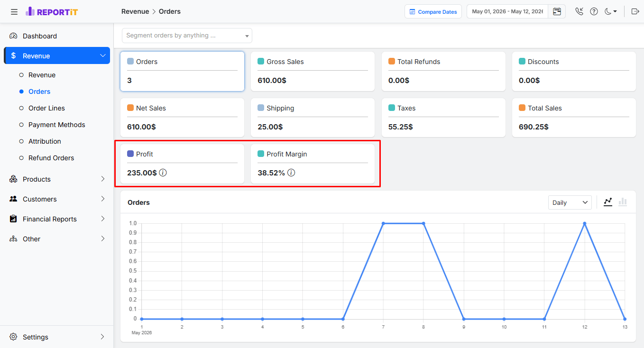Open the Revenue submenu item
Image resolution: width=644 pixels, height=348 pixels.
(42, 75)
